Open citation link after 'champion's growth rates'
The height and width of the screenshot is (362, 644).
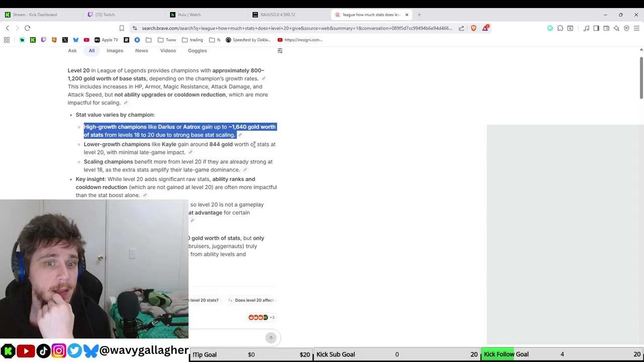(x=263, y=79)
